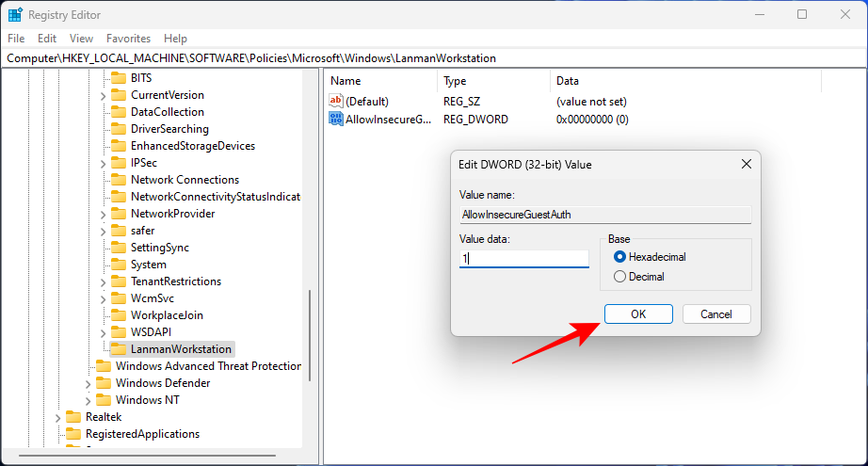Expand the Windows Defender key
The image size is (868, 466).
click(88, 384)
